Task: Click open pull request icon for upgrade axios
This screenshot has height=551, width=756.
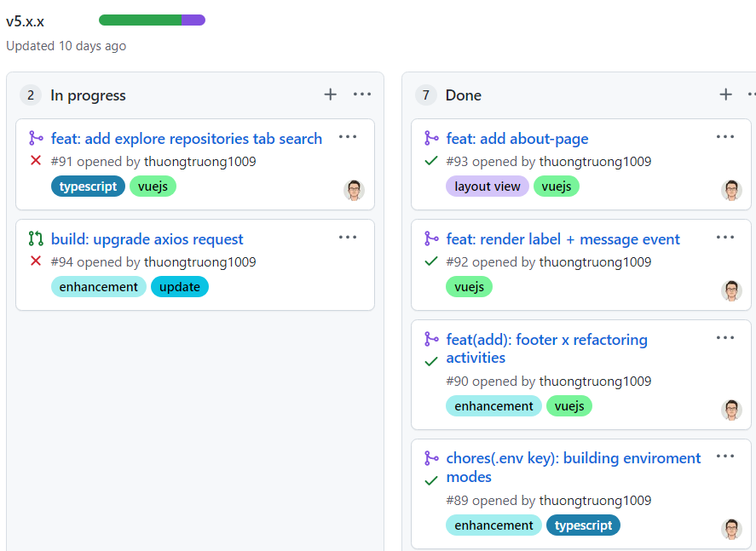Action: (36, 239)
